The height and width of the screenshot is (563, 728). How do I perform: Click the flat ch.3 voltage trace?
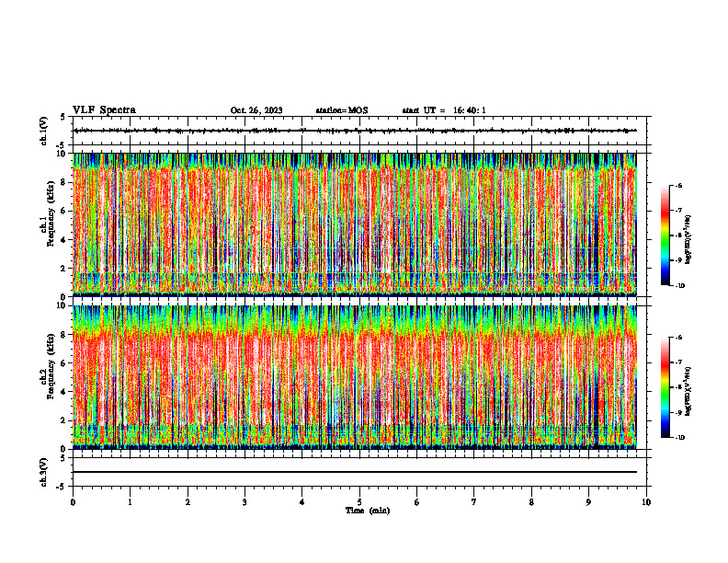point(355,472)
